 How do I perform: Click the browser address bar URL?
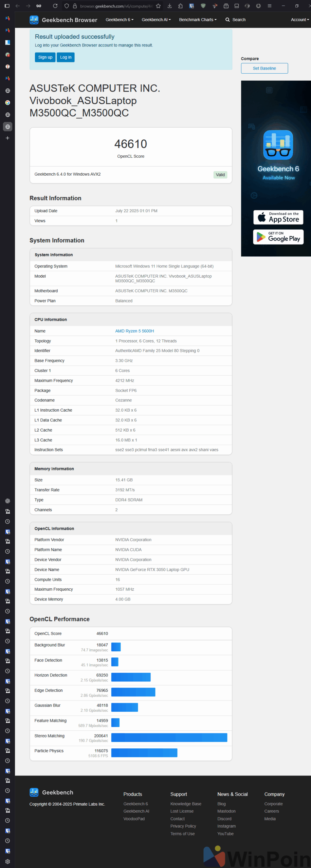[116, 6]
